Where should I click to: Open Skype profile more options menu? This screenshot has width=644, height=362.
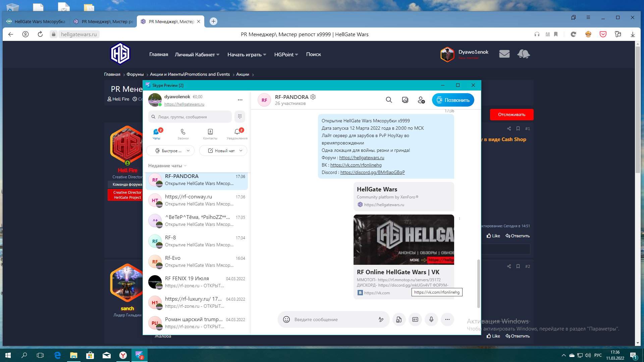[x=240, y=100]
